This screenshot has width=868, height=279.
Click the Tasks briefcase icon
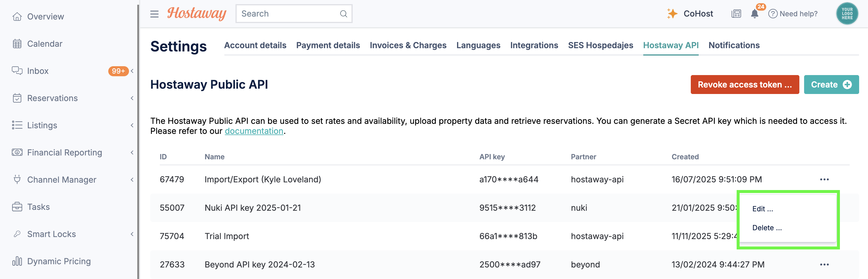17,207
